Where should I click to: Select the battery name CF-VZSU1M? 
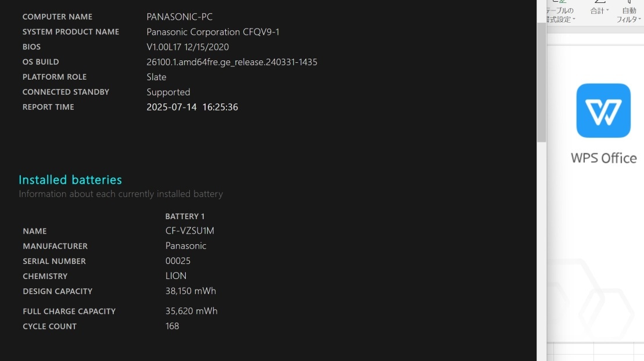[190, 231]
